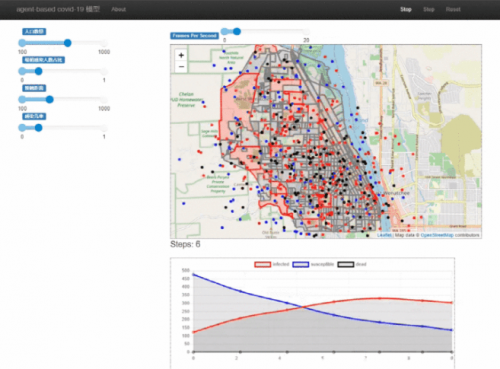The height and width of the screenshot is (369, 500).
Task: Zoom out on the map
Action: 181,67
